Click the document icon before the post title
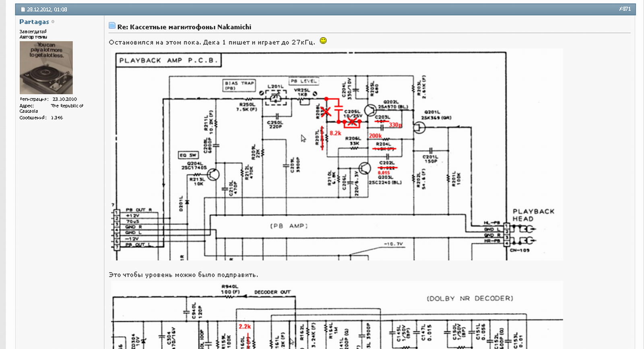The height and width of the screenshot is (349, 644). tap(112, 26)
